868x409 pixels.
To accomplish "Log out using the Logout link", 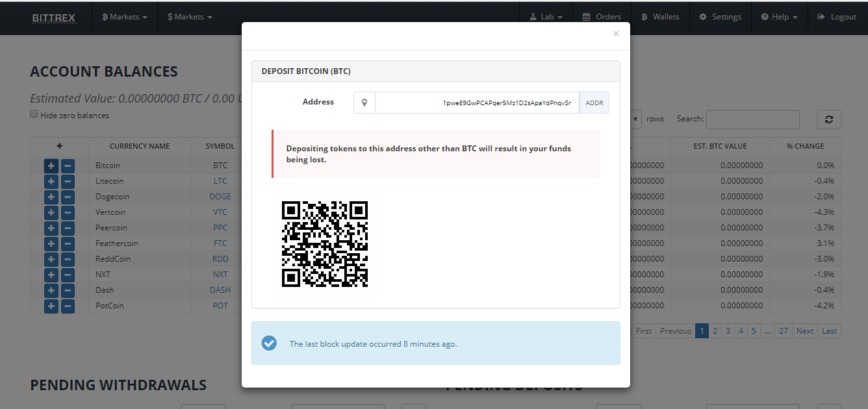I will coord(837,17).
